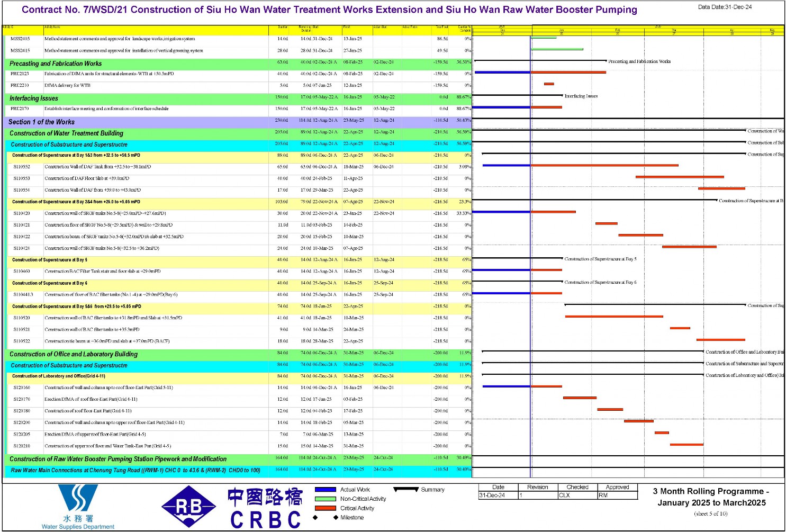Select activity ID S120160
This screenshot has height=532, width=786.
pos(22,388)
